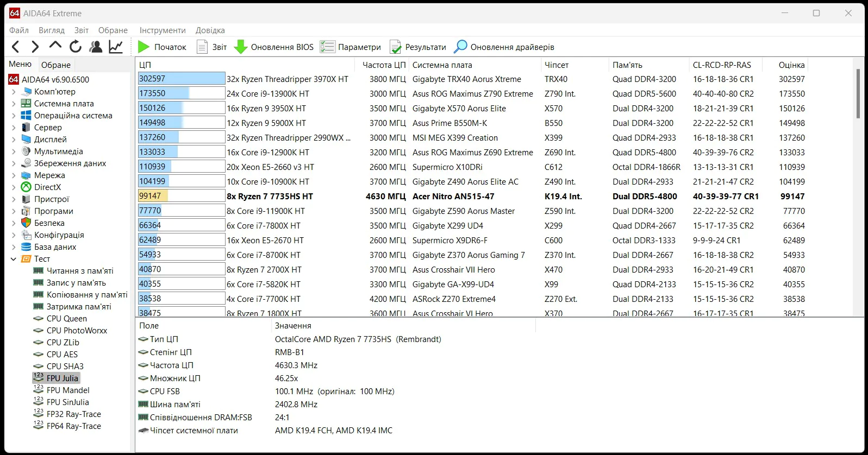Expand the Збереження даних tree node
The height and width of the screenshot is (455, 868).
click(14, 163)
